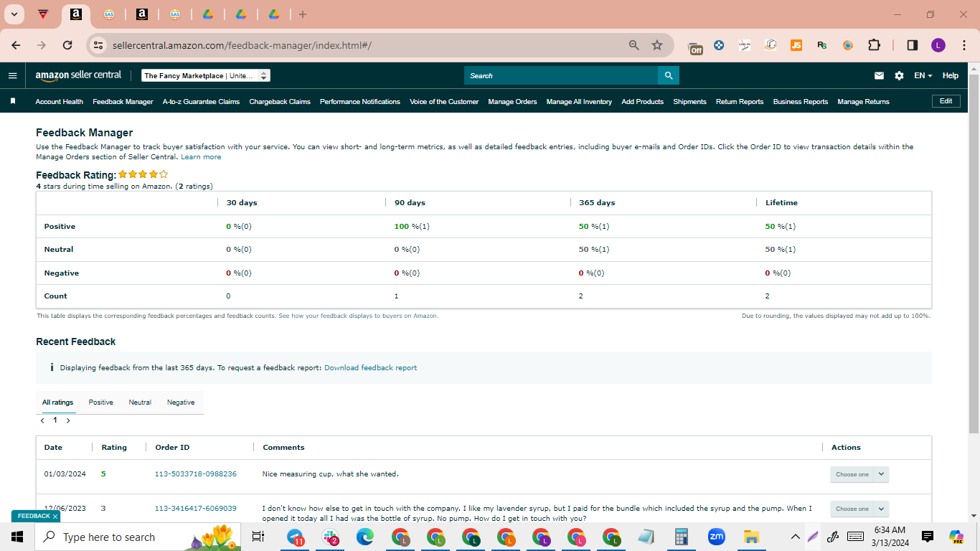Click the Feedback Rating stars
980x551 pixels.
pos(143,174)
